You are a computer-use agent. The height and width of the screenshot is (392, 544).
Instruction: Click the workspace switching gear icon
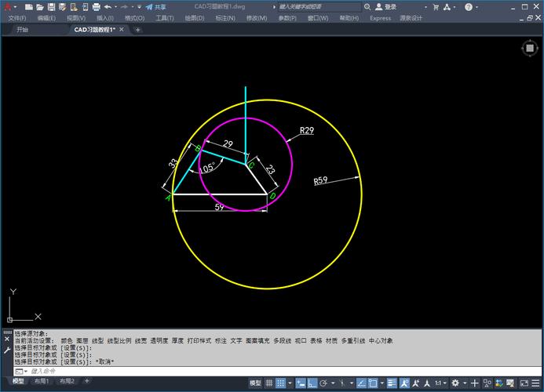coord(455,383)
